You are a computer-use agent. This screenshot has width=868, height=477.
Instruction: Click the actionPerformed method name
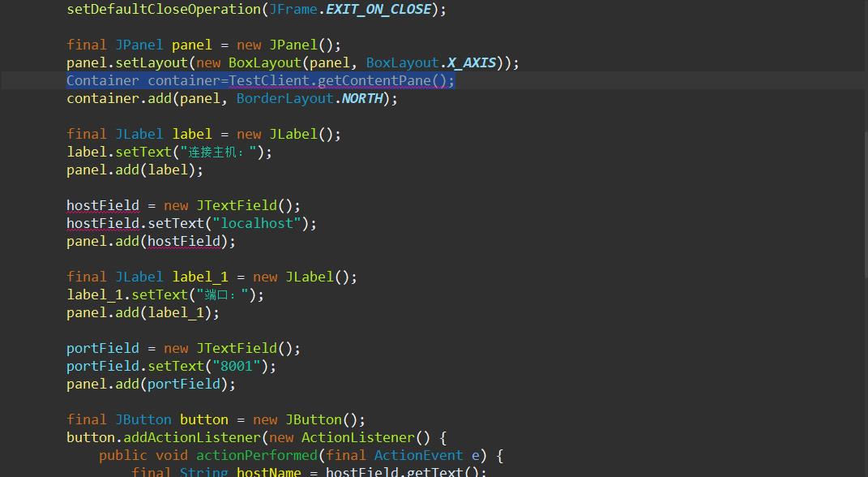[257, 455]
